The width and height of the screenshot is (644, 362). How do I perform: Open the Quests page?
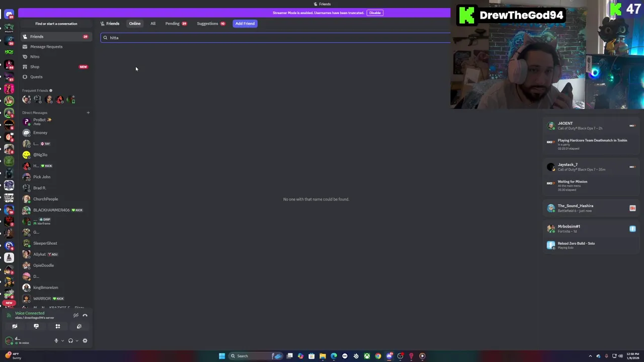(x=56, y=77)
